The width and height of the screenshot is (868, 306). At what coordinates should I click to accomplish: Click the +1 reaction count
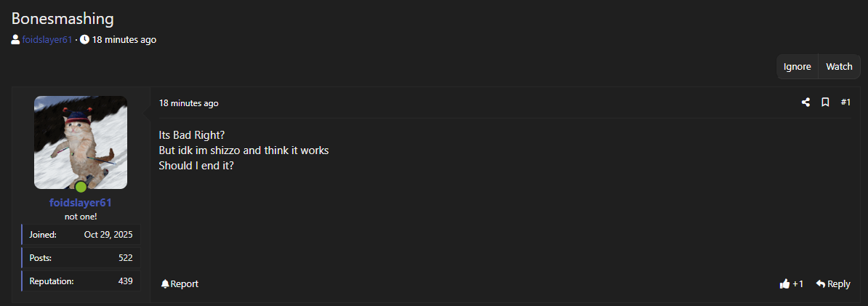pos(798,284)
